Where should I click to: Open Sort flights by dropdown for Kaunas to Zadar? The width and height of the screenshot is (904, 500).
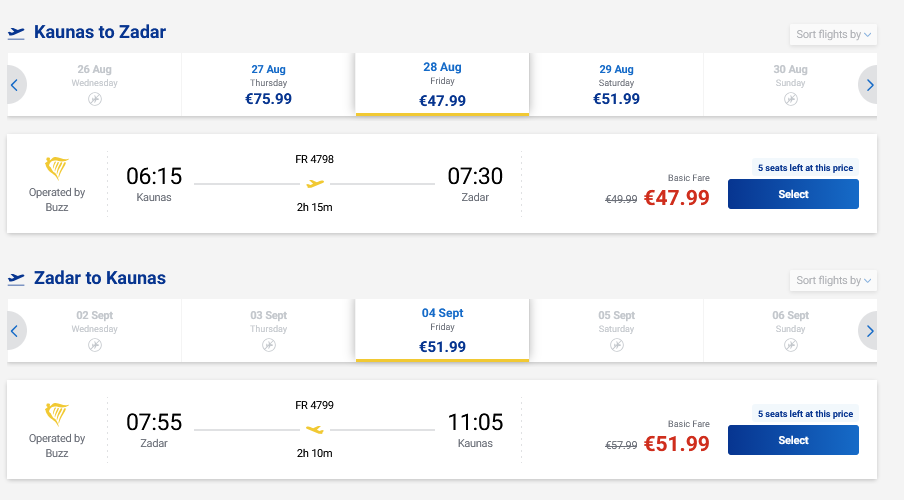(x=833, y=35)
